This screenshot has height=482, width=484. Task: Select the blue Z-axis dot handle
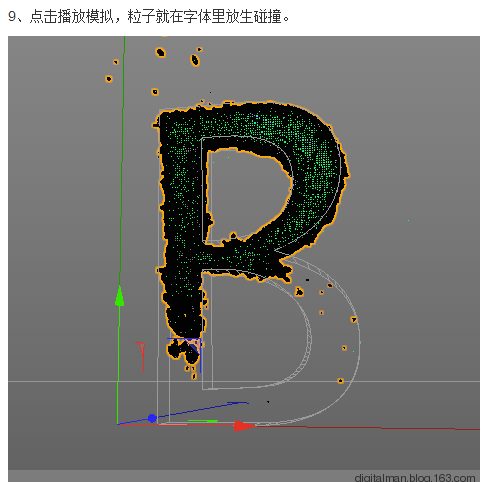(152, 418)
